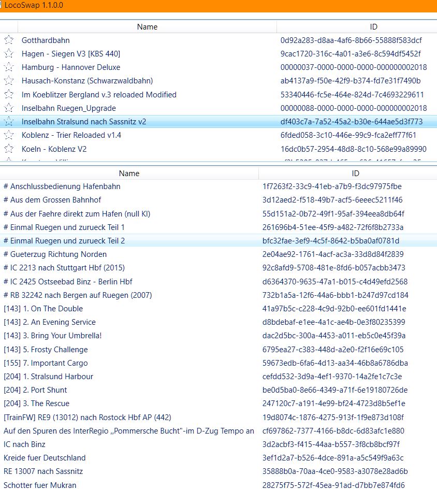The width and height of the screenshot is (437, 504).
Task: Click route ID ab4137a9-f50e-42f9-b374-fd7e31f7490b
Action: coord(350,81)
